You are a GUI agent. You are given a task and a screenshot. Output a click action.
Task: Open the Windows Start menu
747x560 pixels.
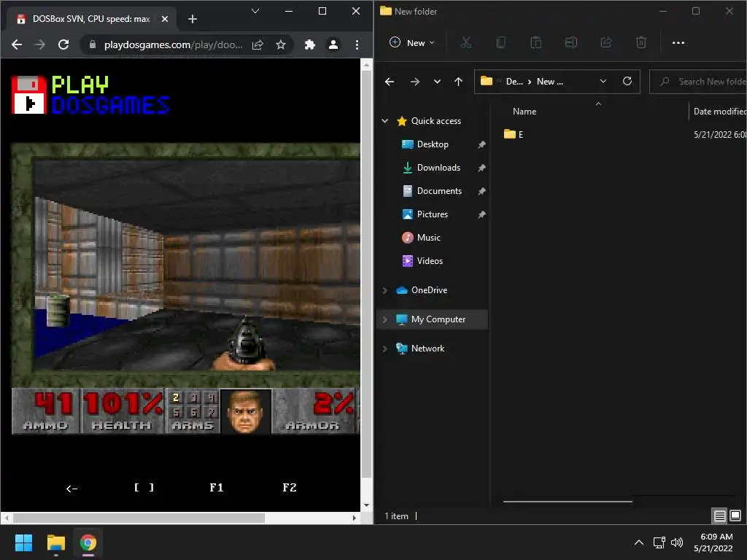pos(23,542)
